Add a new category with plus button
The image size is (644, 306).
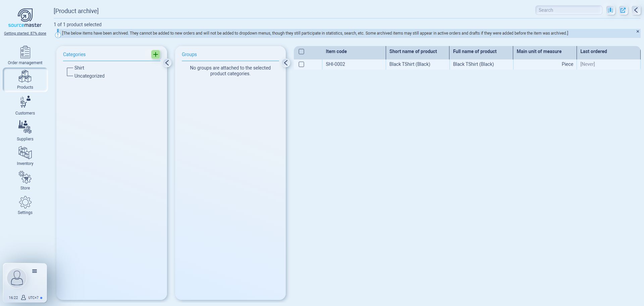point(156,54)
